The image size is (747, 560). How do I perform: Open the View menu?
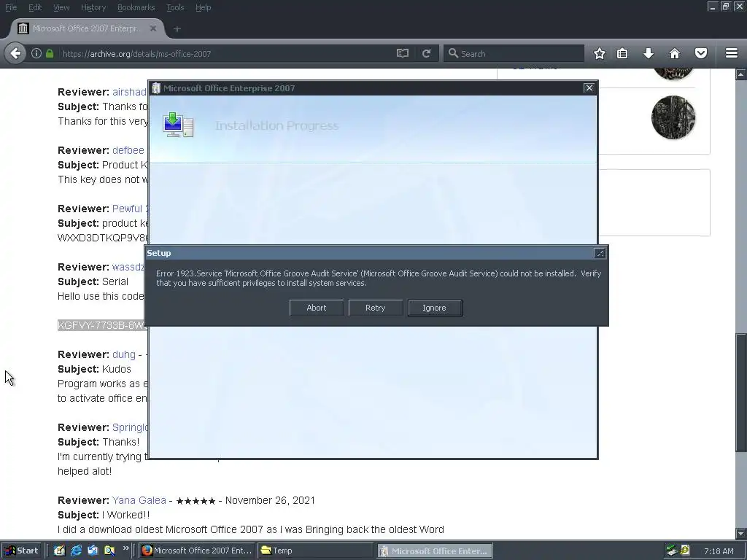61,7
